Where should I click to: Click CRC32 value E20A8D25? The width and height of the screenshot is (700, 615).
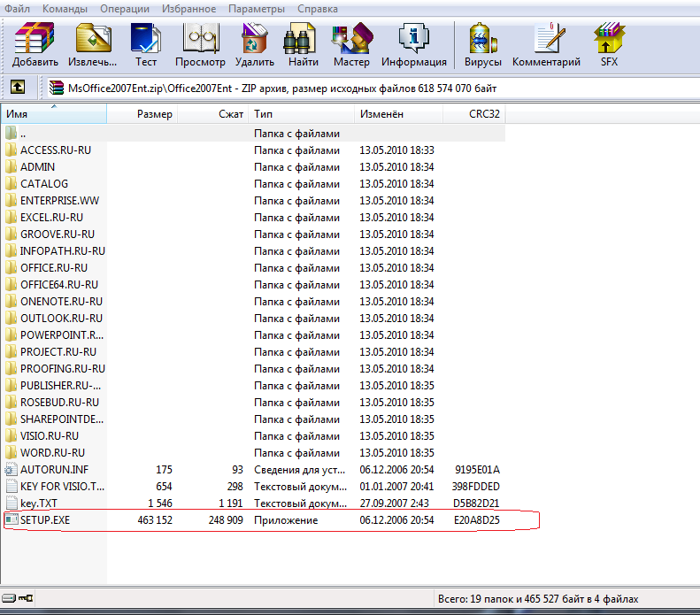pyautogui.click(x=477, y=520)
